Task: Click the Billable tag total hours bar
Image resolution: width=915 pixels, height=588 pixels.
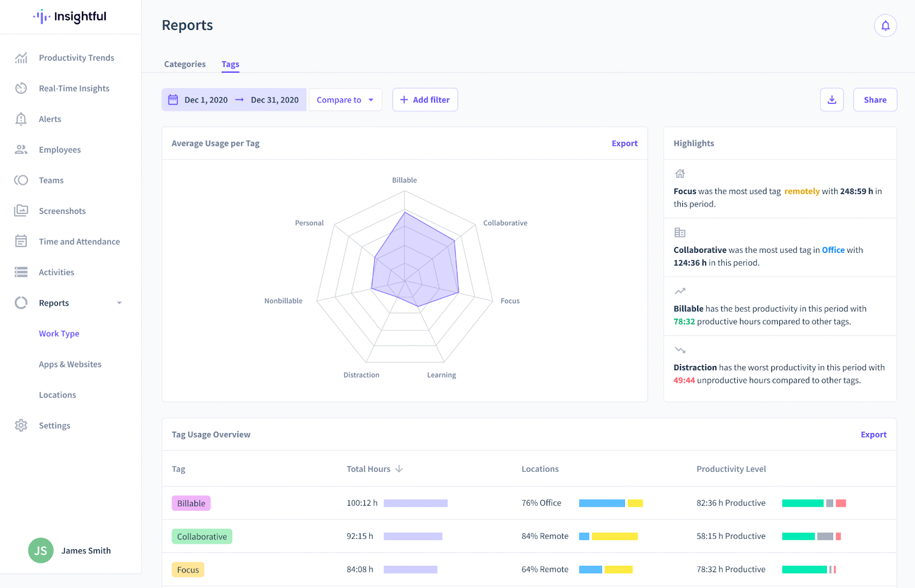Action: click(x=415, y=503)
